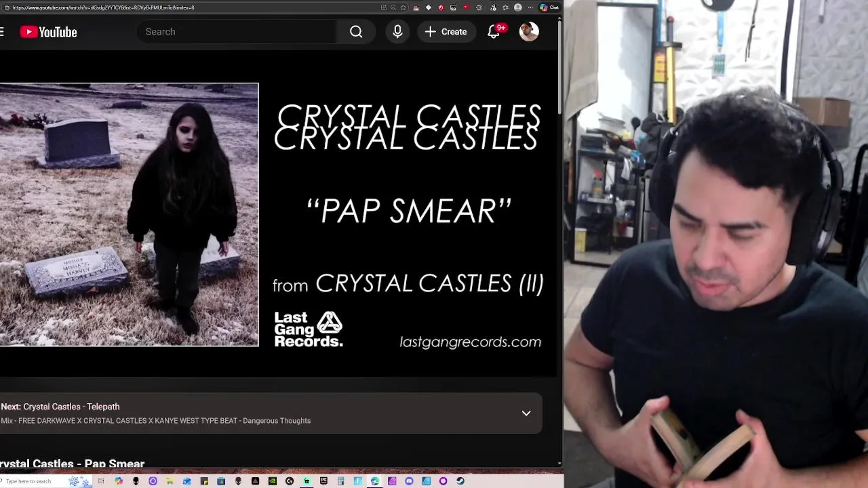
Task: Open Copilot from the taskbar
Action: [x=119, y=481]
